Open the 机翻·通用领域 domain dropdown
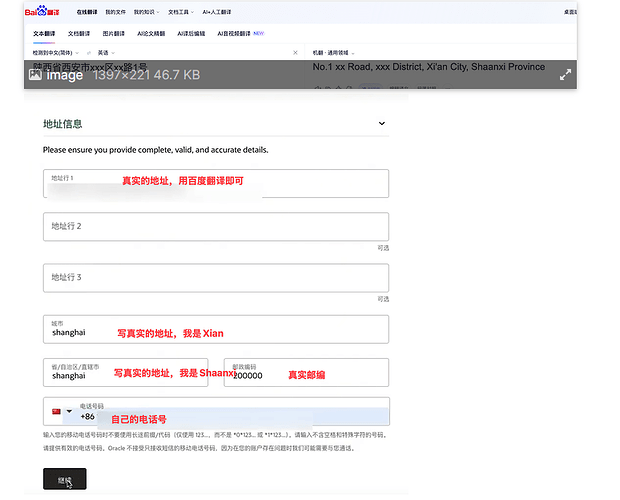The image size is (620, 500). [x=334, y=53]
